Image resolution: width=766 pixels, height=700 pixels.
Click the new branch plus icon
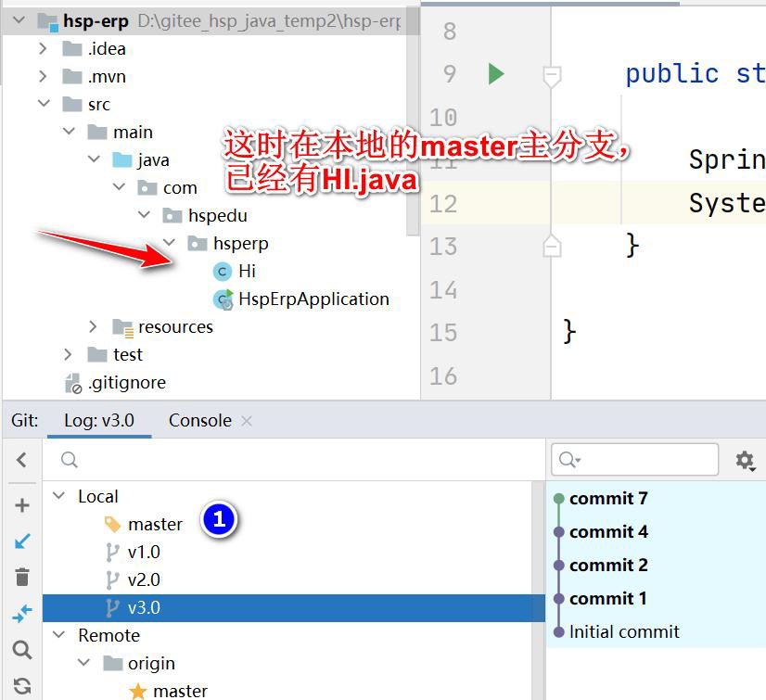click(x=22, y=505)
